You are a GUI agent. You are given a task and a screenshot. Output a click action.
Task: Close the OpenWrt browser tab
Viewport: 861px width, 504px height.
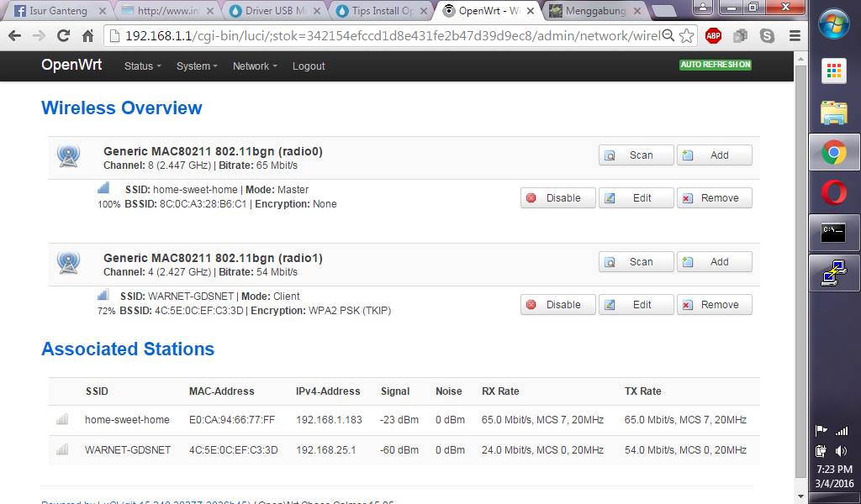pos(531,11)
